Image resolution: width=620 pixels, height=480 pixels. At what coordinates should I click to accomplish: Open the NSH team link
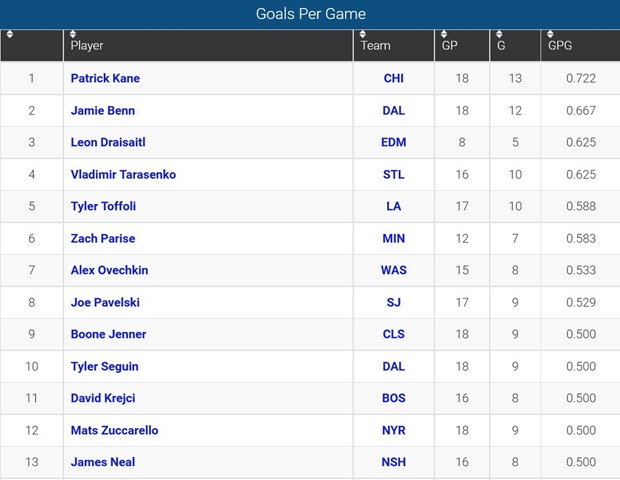tap(394, 462)
